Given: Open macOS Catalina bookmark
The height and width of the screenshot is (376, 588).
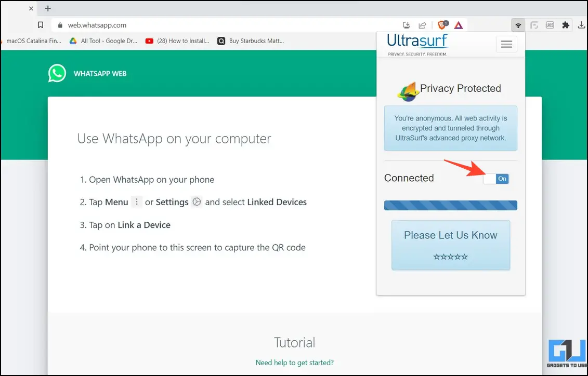Looking at the screenshot, I should 32,41.
